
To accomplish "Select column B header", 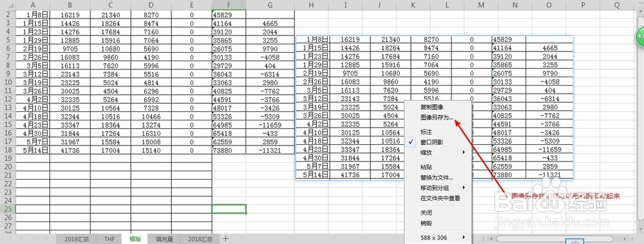I will click(x=70, y=5).
